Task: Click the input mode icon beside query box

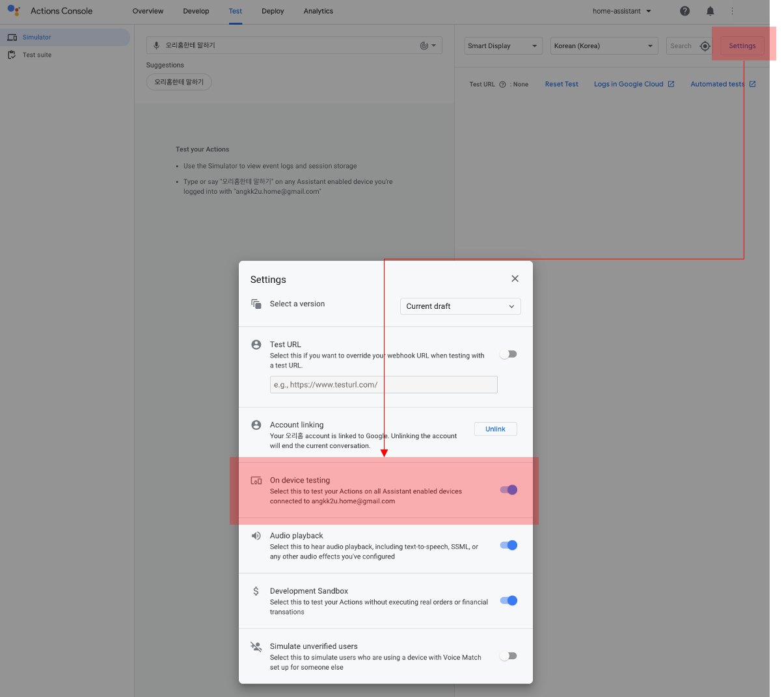Action: [424, 46]
